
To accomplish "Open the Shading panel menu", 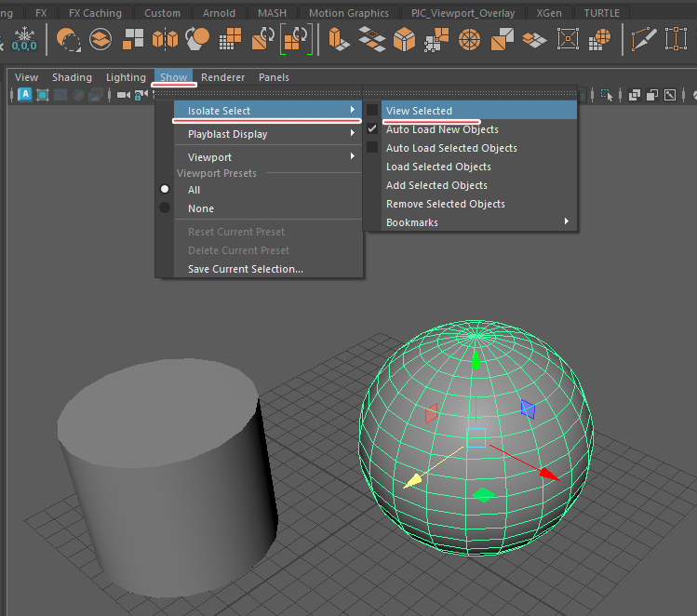I will (72, 77).
